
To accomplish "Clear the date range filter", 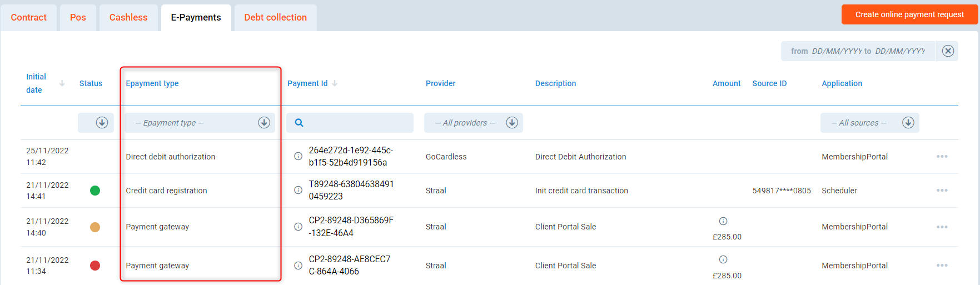I will click(948, 51).
